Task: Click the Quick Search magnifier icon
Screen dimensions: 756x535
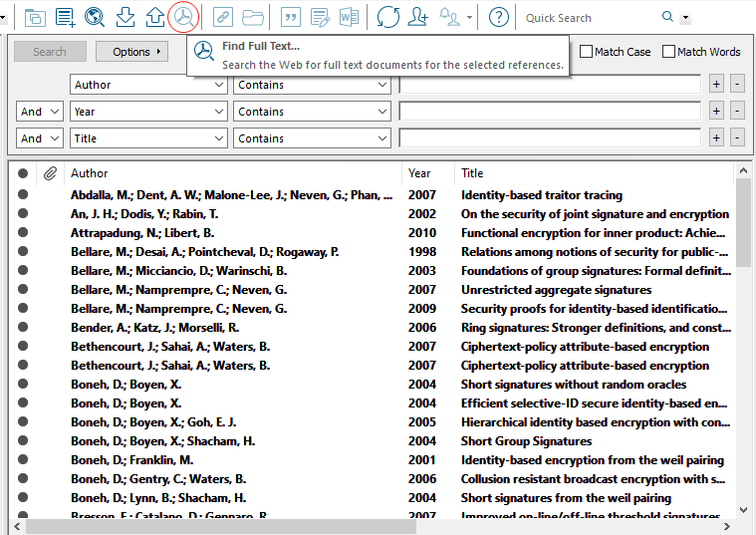Action: [667, 17]
